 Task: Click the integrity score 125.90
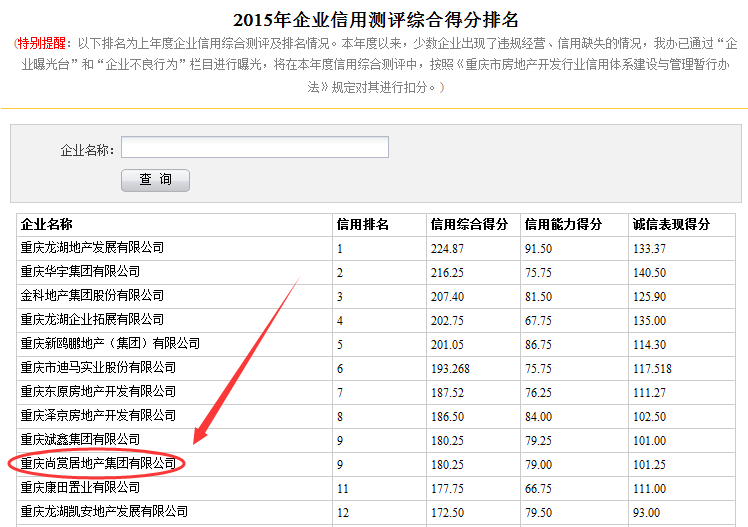[649, 297]
